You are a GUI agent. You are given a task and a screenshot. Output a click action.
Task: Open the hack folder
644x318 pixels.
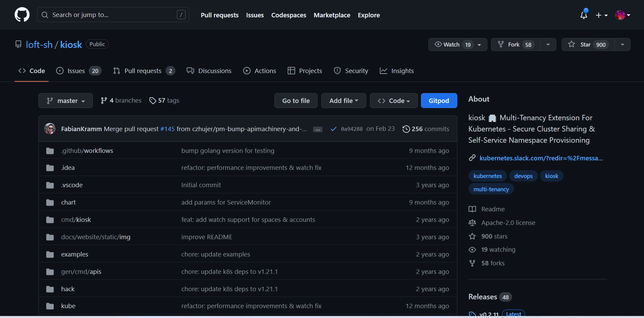tap(68, 289)
